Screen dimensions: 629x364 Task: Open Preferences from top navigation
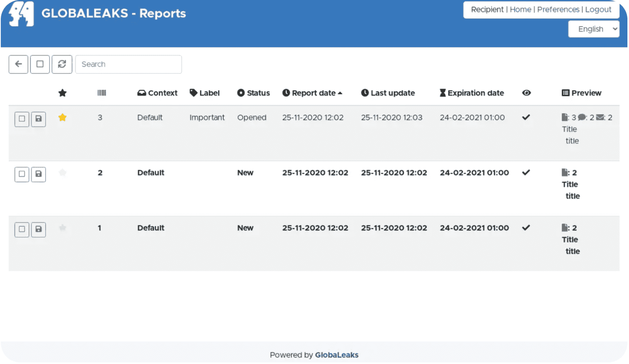558,9
